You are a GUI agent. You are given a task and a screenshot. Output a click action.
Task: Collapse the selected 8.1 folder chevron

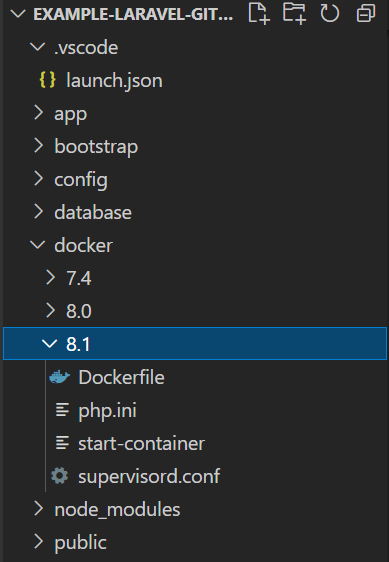[49, 343]
